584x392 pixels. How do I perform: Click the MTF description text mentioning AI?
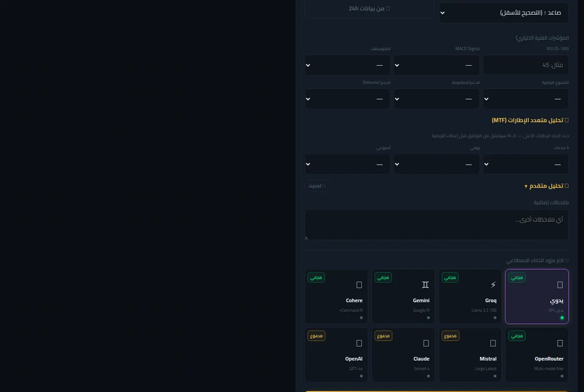500,136
